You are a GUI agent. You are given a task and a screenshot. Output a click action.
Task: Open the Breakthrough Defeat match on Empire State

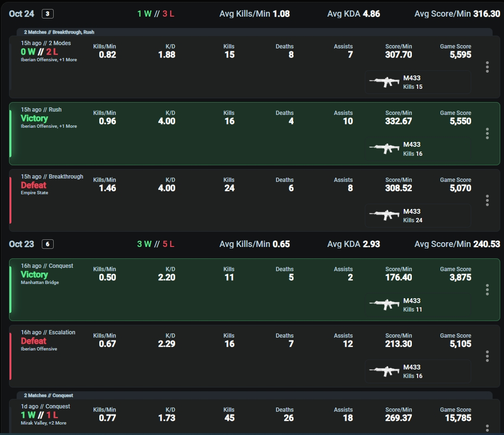pos(255,200)
